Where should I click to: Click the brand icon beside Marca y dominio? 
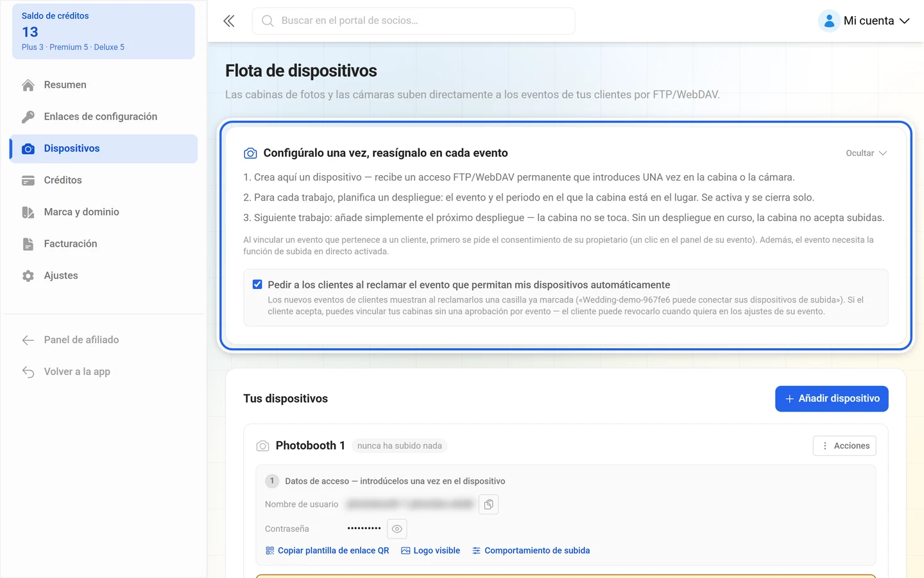(x=28, y=212)
